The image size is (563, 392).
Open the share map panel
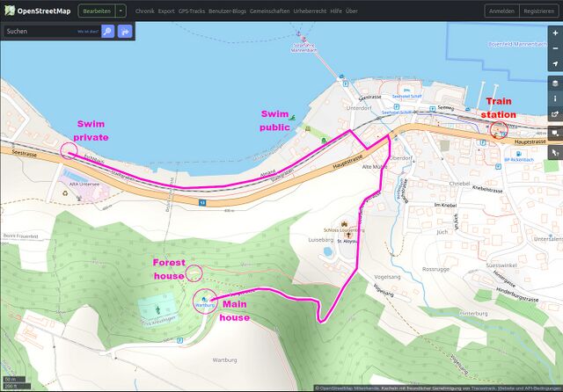554,114
